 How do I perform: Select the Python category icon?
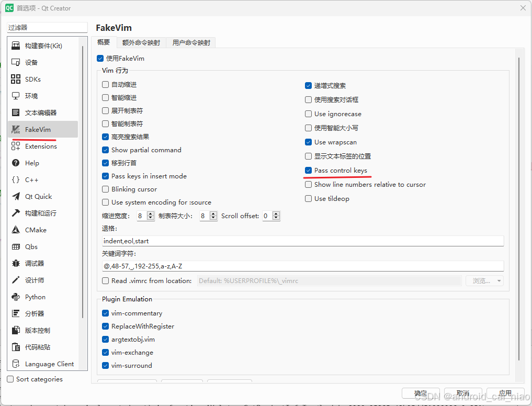point(16,297)
